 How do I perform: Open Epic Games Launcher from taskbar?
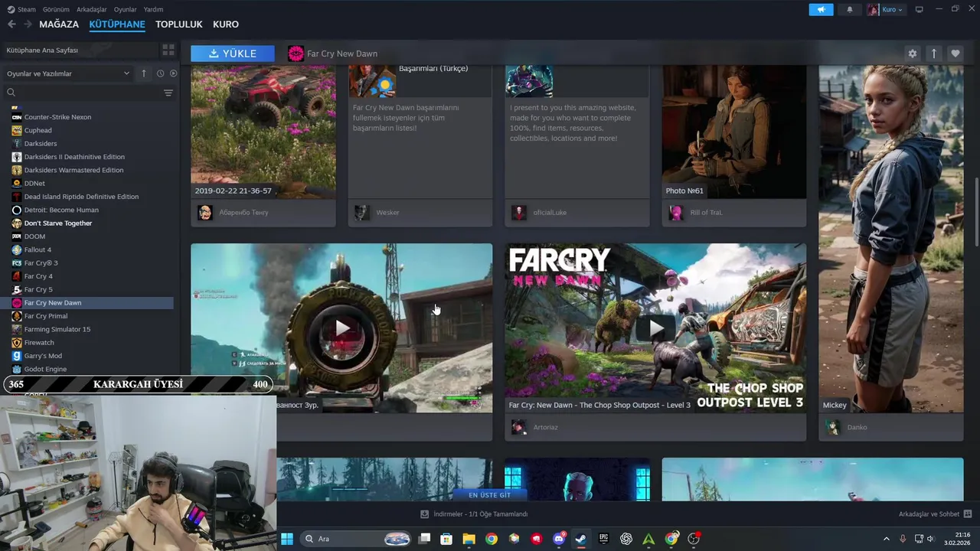[603, 539]
